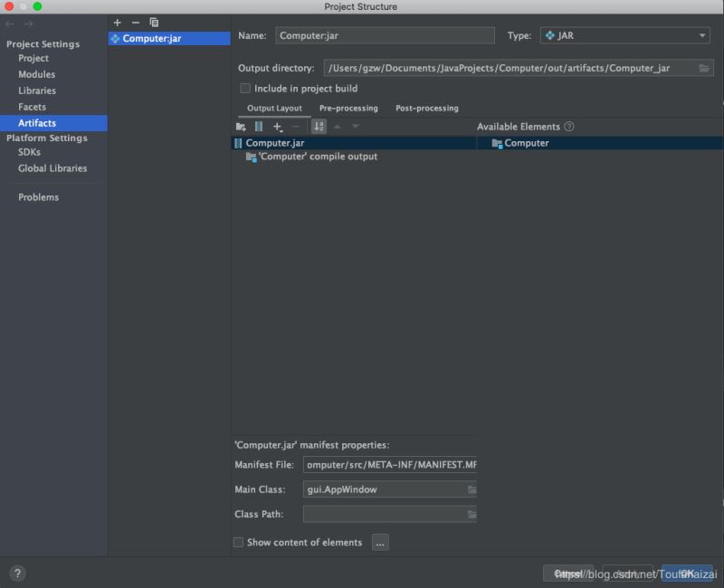
Task: Browse for output directory folder icon
Action: click(x=705, y=68)
